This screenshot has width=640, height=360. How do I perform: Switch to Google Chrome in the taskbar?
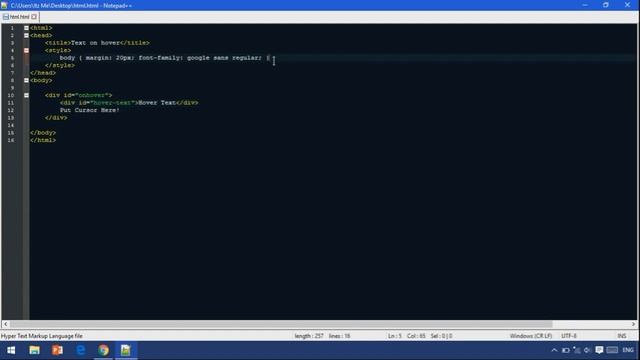[x=103, y=350]
